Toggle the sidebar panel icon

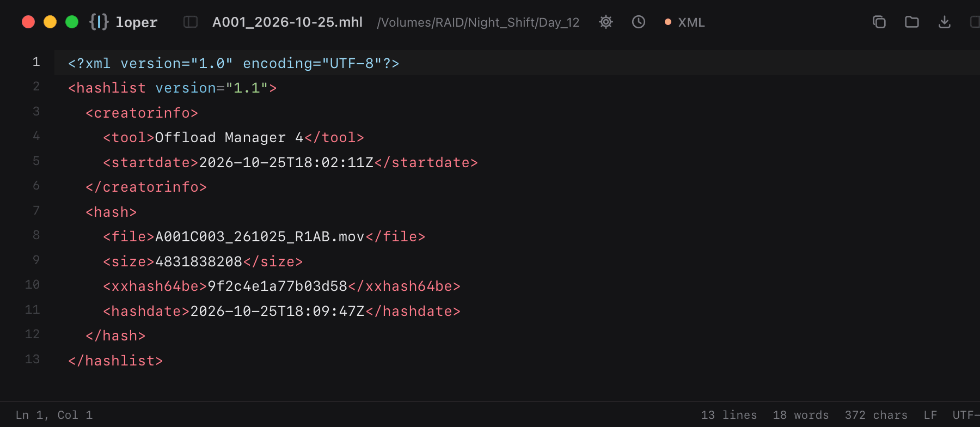click(x=191, y=22)
